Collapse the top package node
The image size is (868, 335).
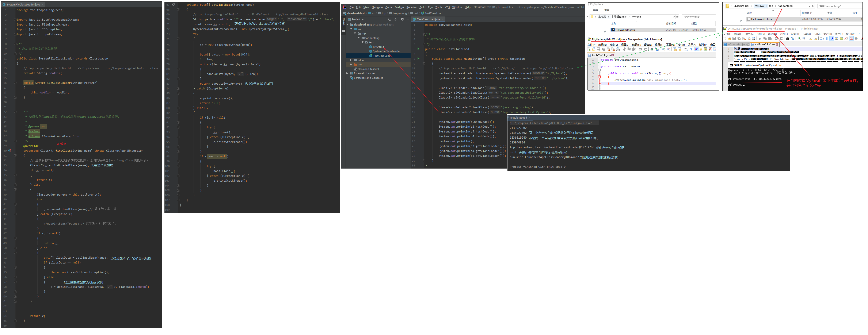(355, 33)
